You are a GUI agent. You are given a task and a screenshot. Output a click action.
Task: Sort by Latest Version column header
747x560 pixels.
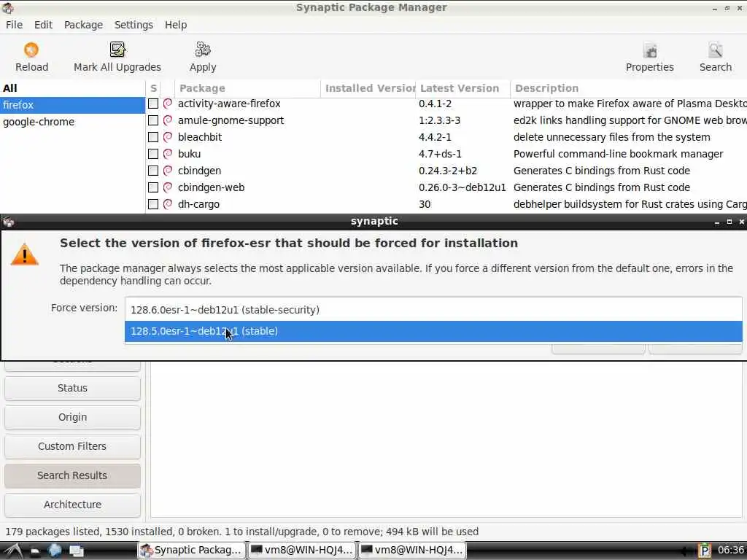[x=462, y=88]
